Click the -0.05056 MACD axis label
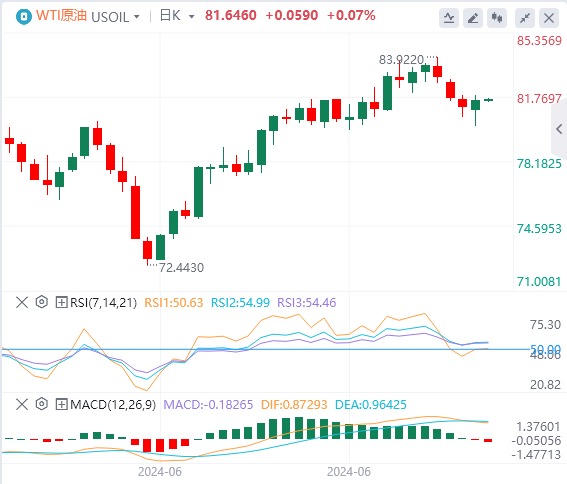Screen dimensions: 567x484 pos(536,441)
